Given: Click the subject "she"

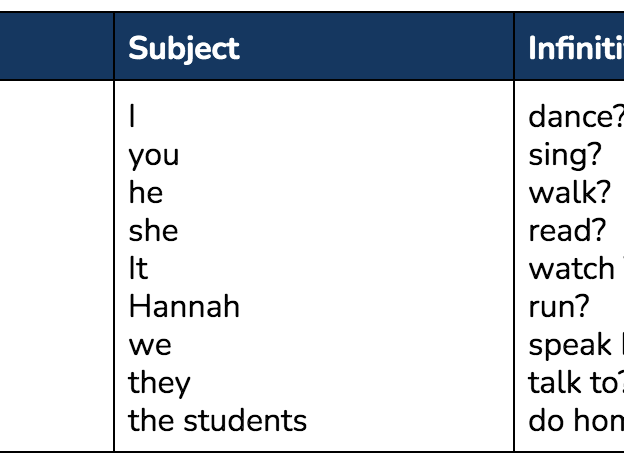Looking at the screenshot, I should [153, 230].
